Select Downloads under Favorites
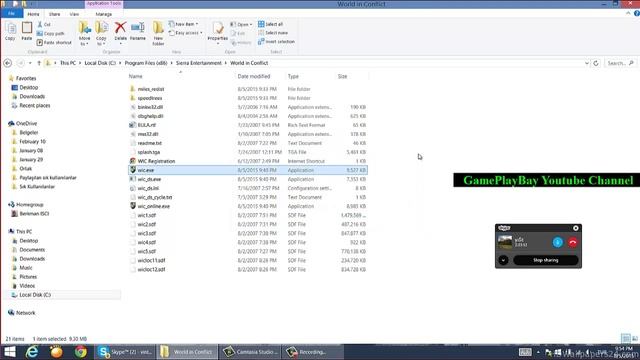The image size is (640, 360). [32, 96]
